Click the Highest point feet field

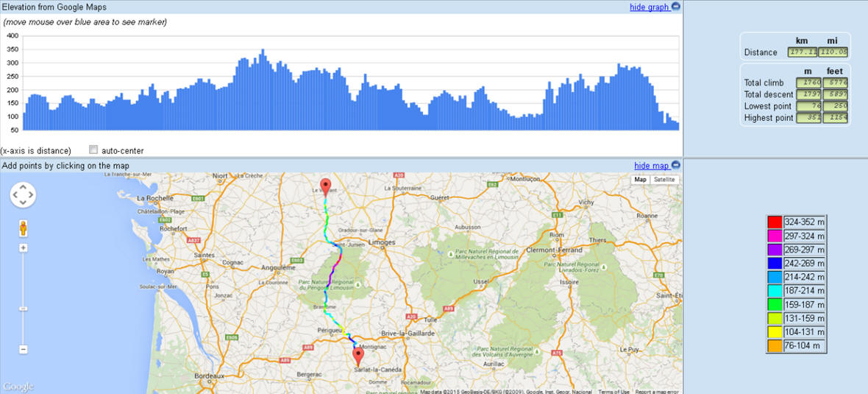tap(836, 118)
